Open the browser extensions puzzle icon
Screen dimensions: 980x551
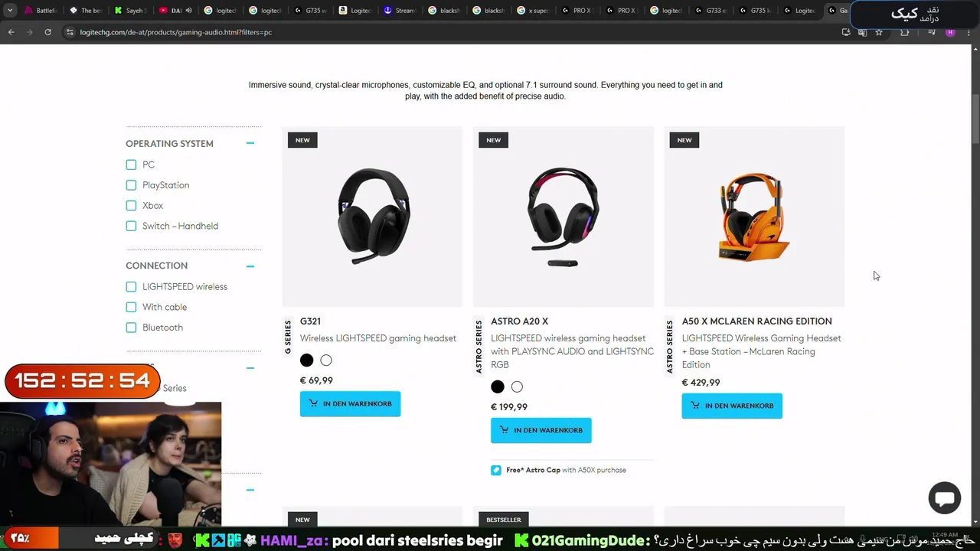point(905,32)
